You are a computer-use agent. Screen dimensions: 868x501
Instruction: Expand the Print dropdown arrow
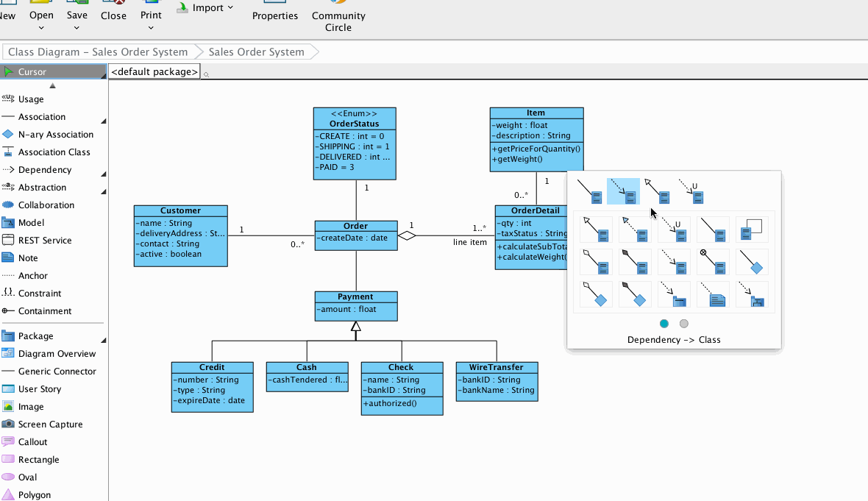[x=151, y=28]
